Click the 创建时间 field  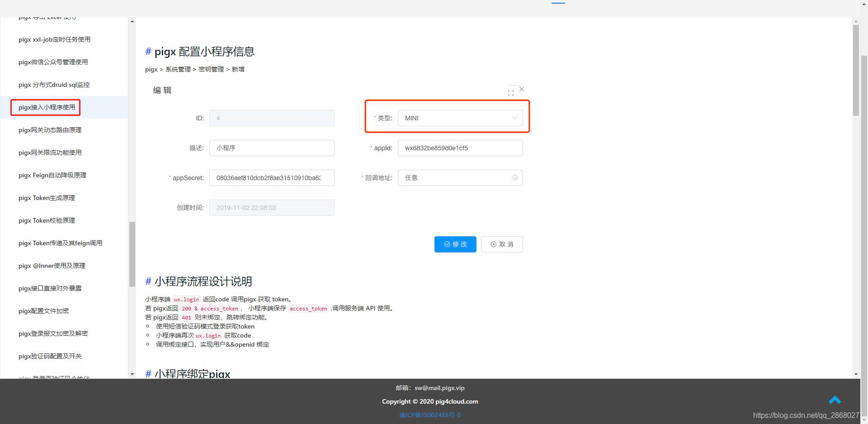272,208
